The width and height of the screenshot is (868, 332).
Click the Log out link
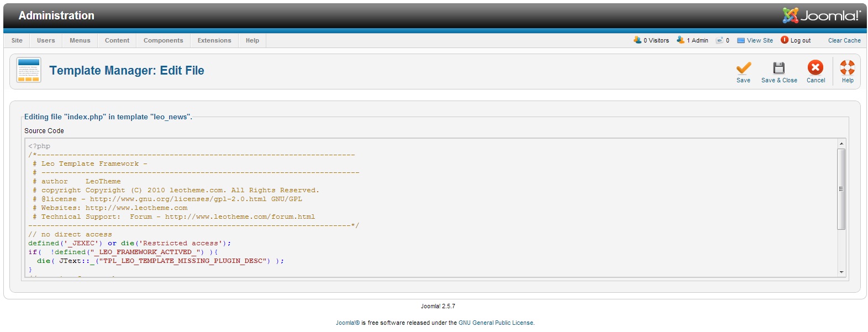(x=801, y=40)
